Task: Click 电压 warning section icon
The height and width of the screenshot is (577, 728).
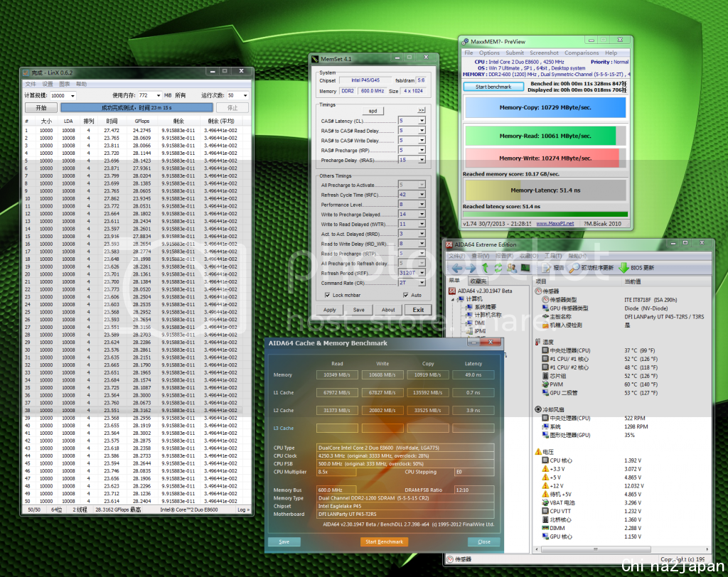Action: [x=538, y=452]
